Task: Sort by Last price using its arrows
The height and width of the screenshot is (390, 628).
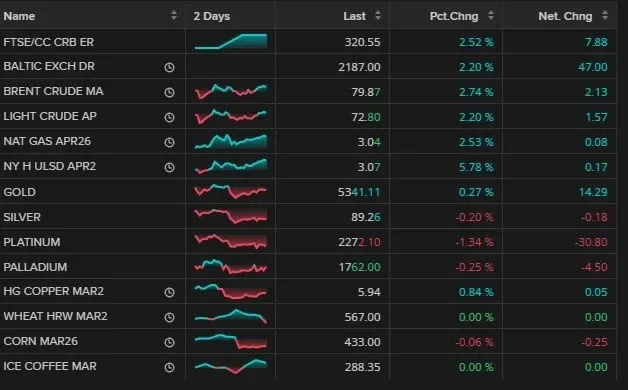Action: point(378,16)
